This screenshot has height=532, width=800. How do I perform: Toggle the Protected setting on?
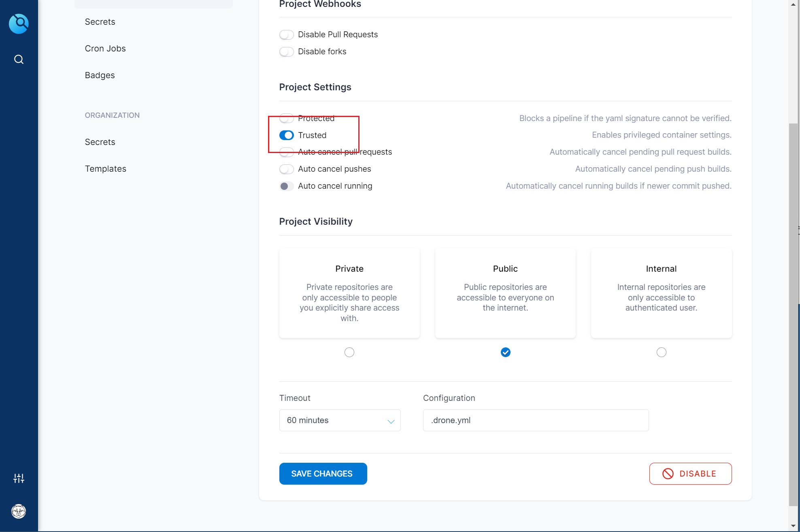pos(286,118)
